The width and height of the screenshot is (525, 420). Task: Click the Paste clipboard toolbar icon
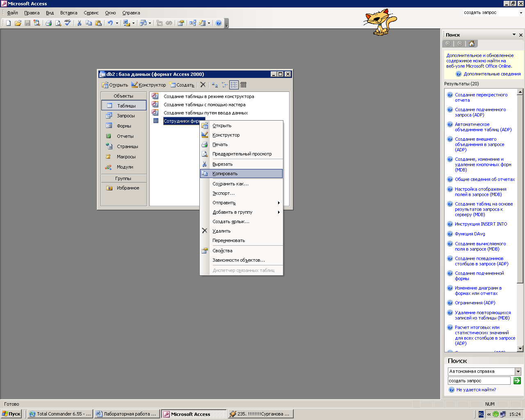click(98, 23)
